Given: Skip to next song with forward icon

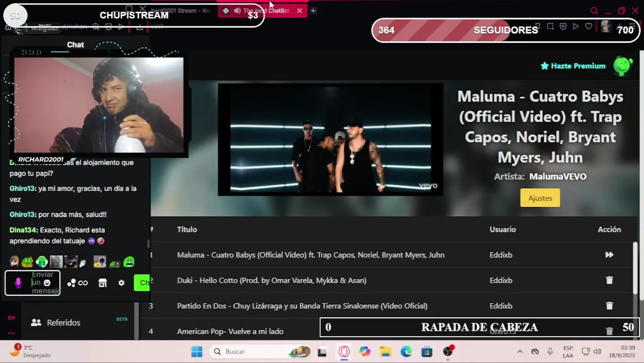Looking at the screenshot, I should [609, 255].
